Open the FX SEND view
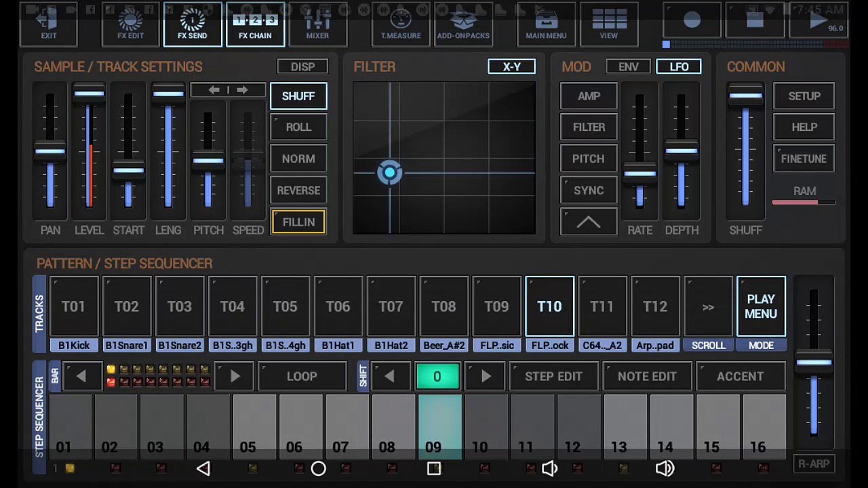The width and height of the screenshot is (868, 488). point(193,24)
